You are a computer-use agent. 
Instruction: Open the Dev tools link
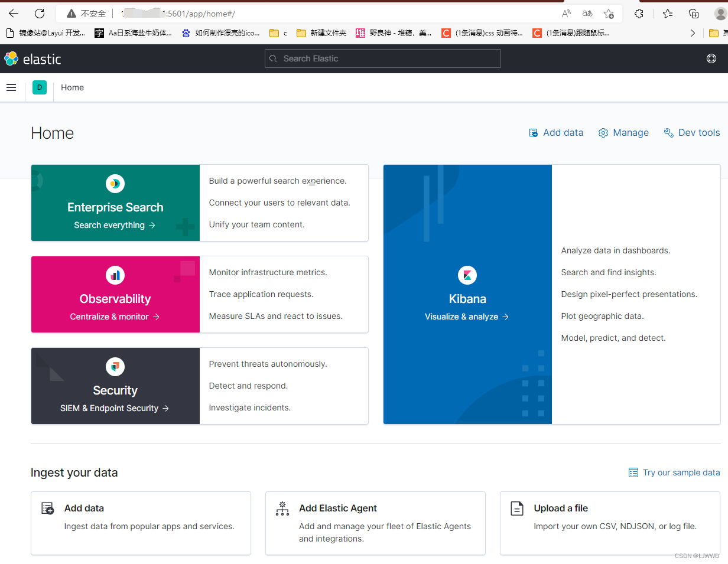click(x=692, y=133)
